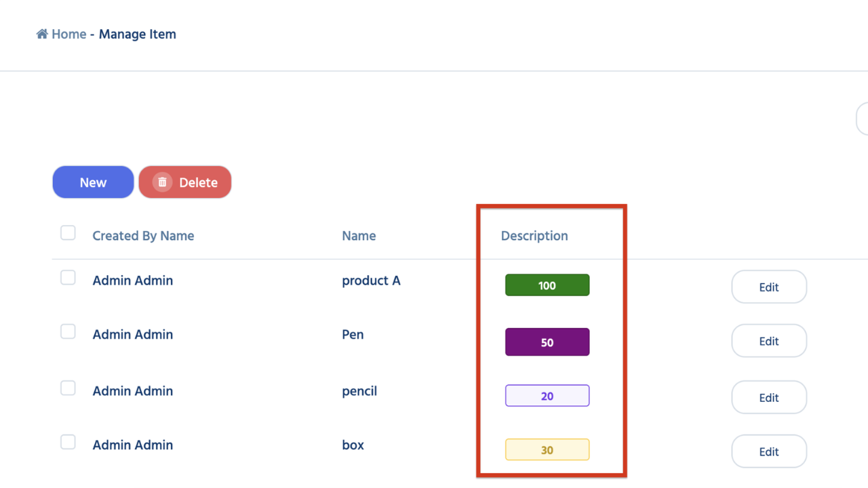The width and height of the screenshot is (868, 488).
Task: Edit the product A item
Action: click(768, 287)
